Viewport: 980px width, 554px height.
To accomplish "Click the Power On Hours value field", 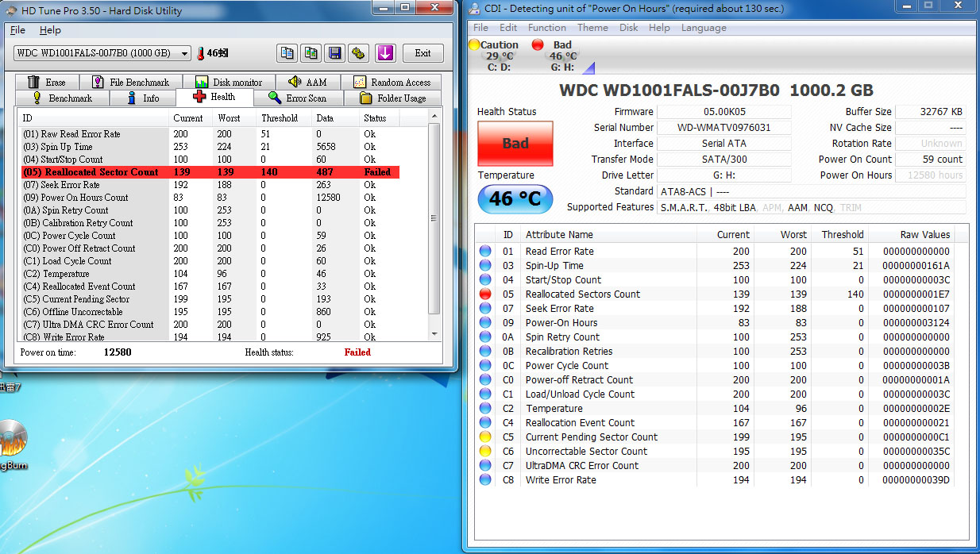I will [932, 175].
